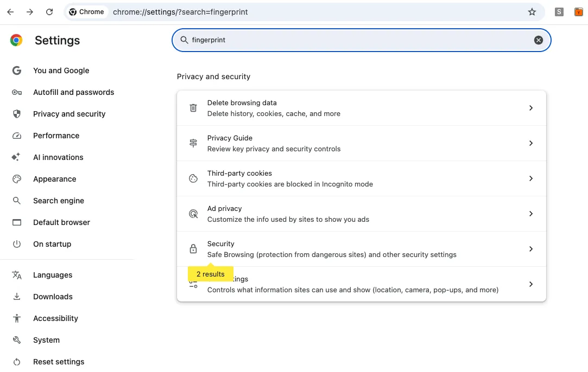
Task: Open Autofill and passwords in the sidebar
Action: (73, 92)
